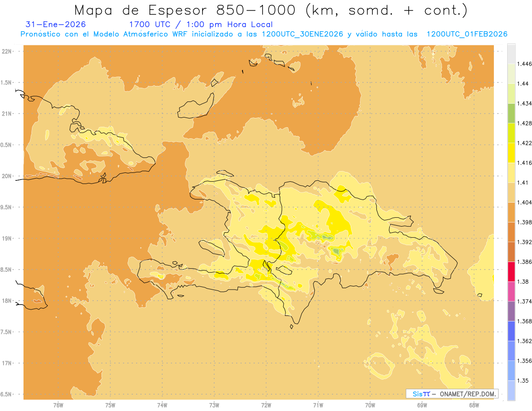Click the colorbar value "1.374"

524,301
